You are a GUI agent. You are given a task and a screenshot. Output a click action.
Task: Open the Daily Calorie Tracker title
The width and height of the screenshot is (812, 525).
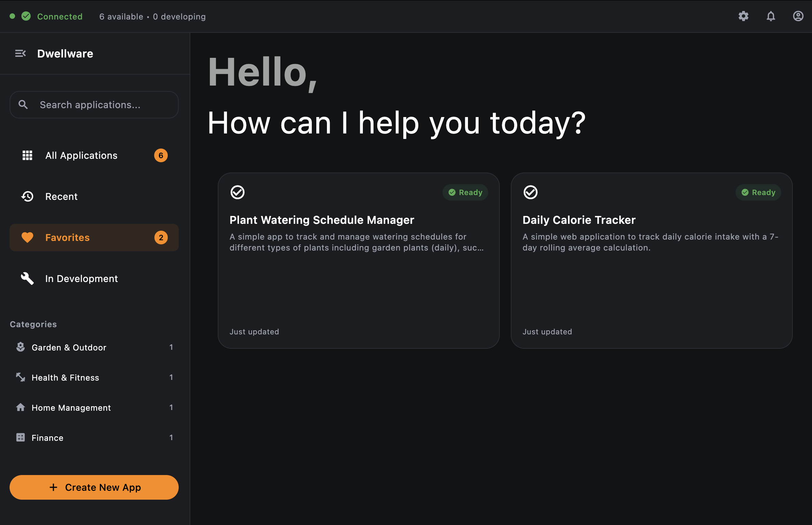point(579,220)
